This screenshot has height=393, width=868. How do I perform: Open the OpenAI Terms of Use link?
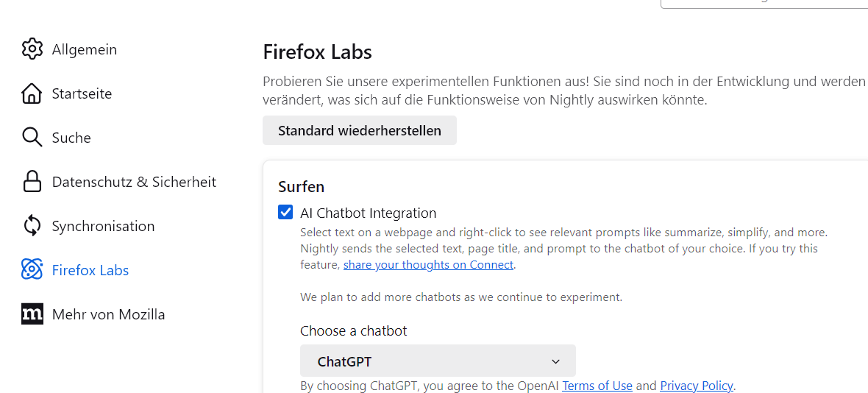tap(597, 386)
